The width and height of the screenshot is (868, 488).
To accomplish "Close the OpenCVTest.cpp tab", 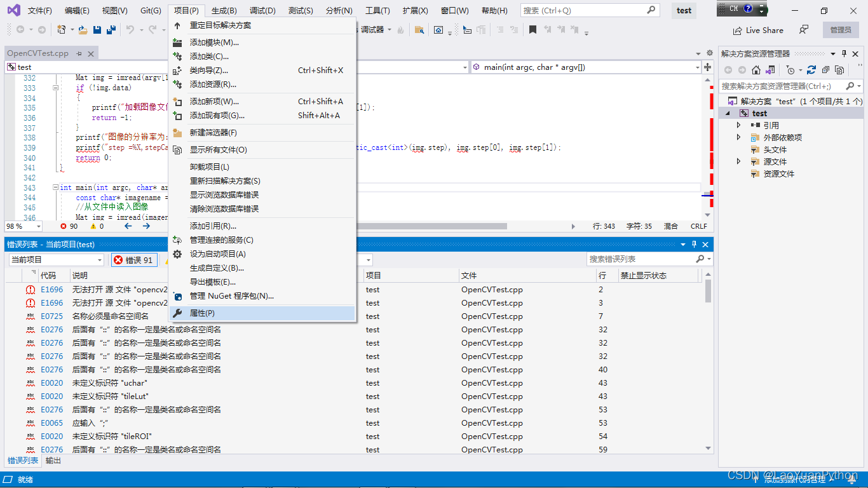I will 91,54.
